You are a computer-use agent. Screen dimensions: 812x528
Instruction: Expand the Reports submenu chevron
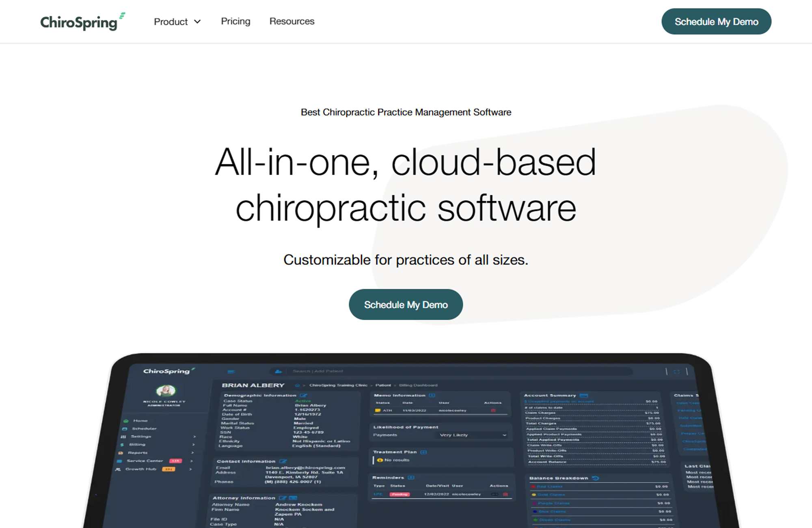[192, 453]
